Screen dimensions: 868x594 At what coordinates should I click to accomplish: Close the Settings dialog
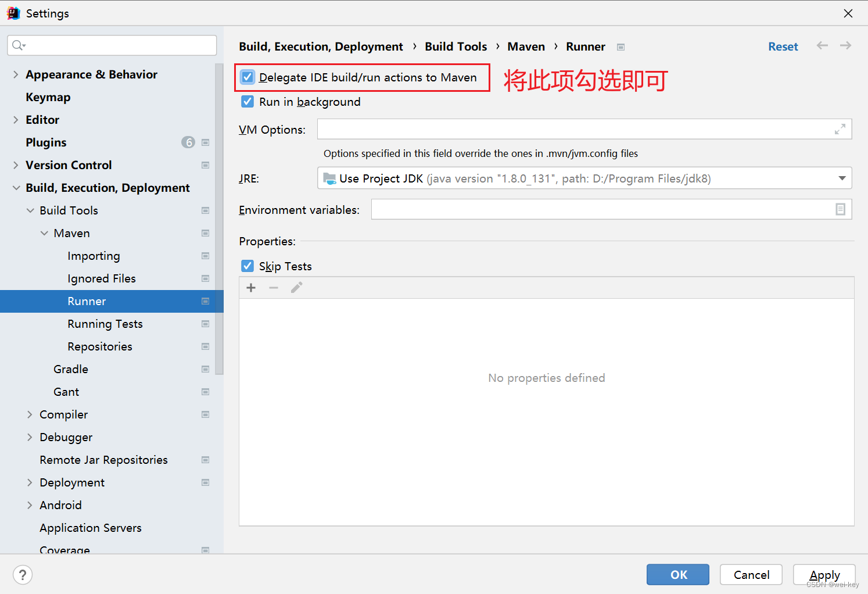coord(848,13)
